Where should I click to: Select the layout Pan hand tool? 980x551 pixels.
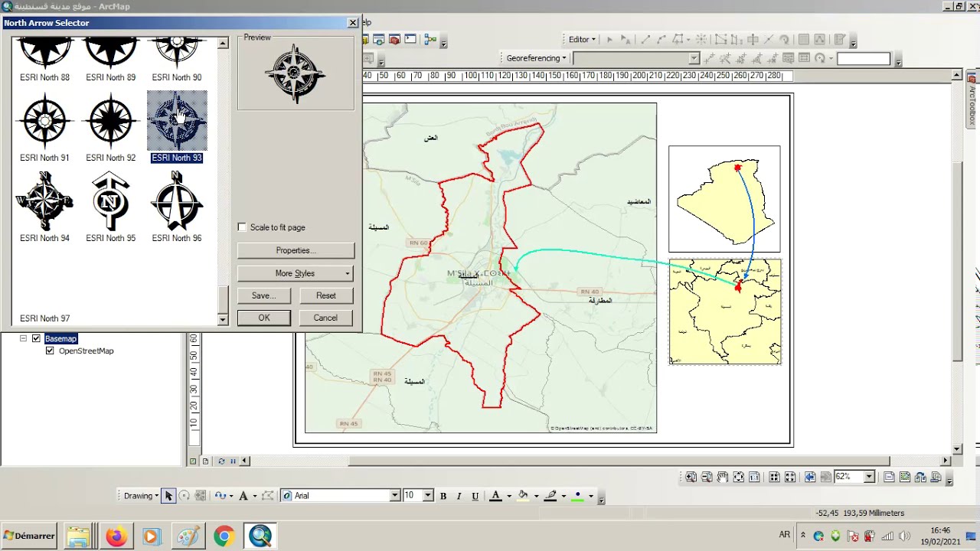[x=723, y=477]
